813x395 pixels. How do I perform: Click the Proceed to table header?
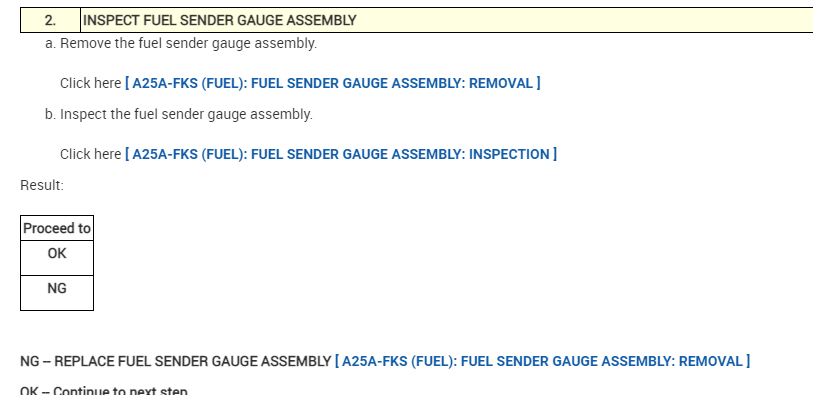coord(57,228)
